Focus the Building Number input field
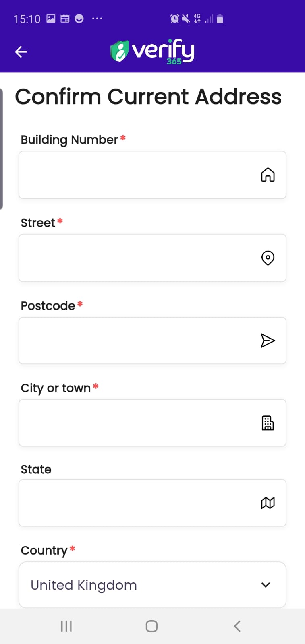The image size is (305, 644). pyautogui.click(x=137, y=175)
